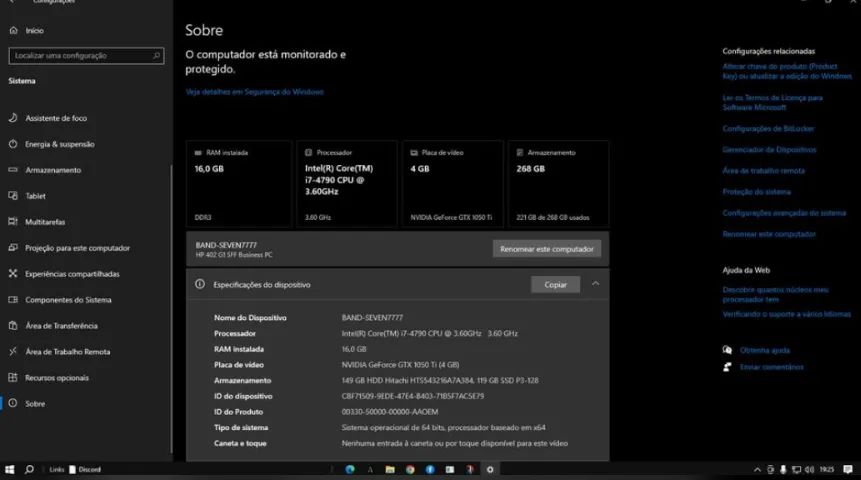Screen dimensions: 861x480
Task: Open Ler os Termos de Licença link
Action: [773, 103]
